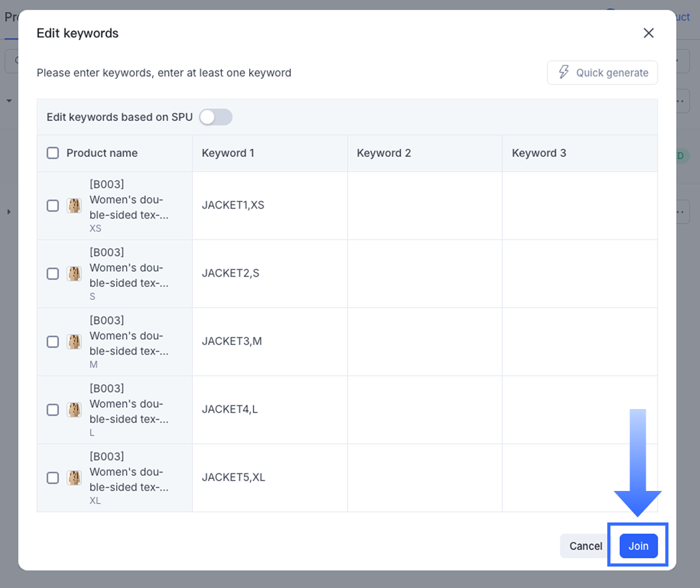Tick the checkbox for the L size jacket

point(53,410)
